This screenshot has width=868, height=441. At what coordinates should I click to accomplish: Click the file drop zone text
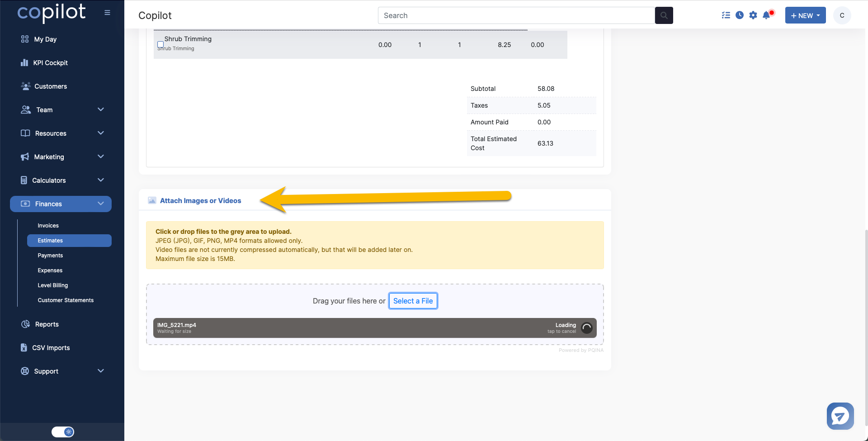[349, 301]
